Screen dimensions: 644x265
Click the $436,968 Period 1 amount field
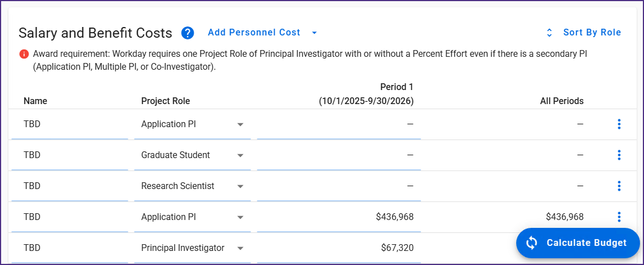point(339,217)
